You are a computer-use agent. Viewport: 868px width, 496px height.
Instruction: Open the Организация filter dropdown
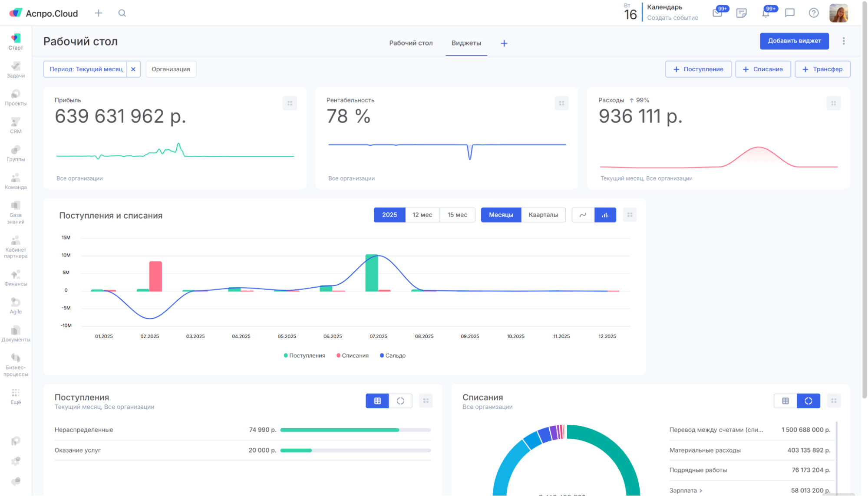(x=171, y=69)
